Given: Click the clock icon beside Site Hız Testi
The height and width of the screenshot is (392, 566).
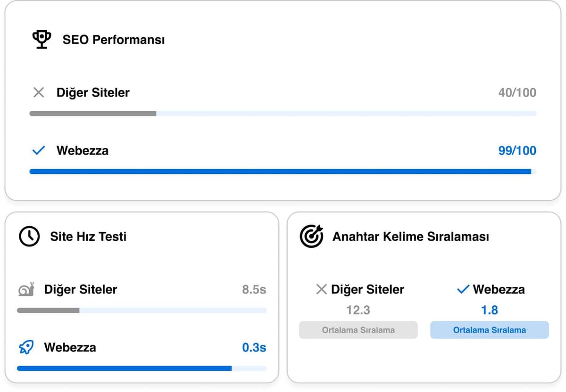Looking at the screenshot, I should click(x=29, y=237).
